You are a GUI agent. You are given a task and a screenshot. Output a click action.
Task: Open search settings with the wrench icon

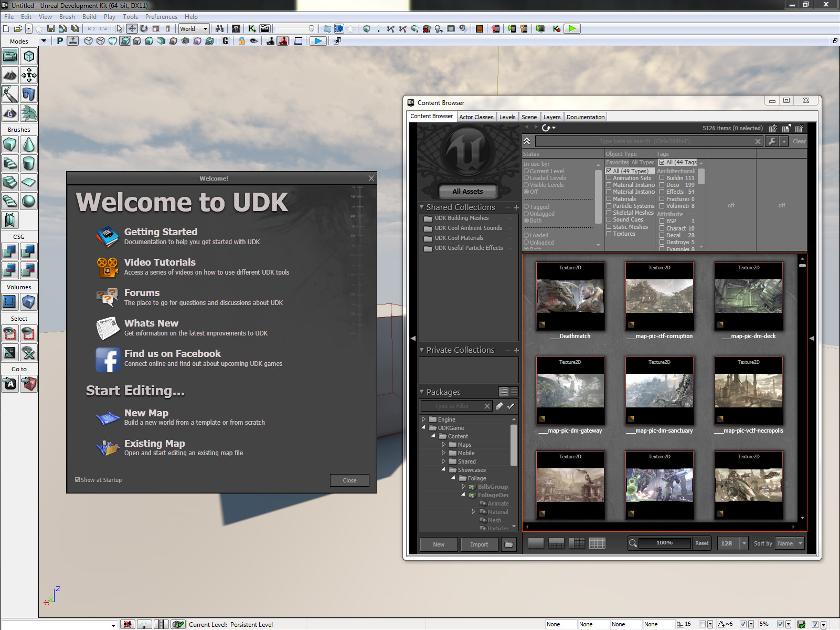coord(772,141)
